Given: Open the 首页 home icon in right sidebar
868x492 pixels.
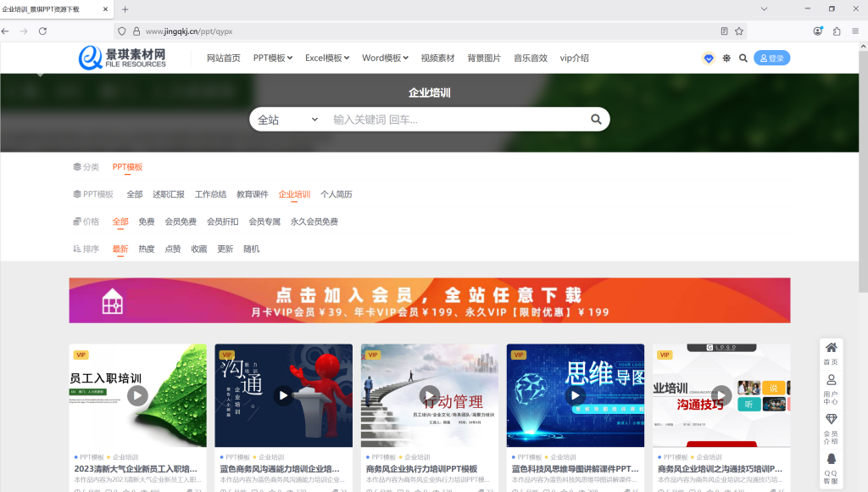Looking at the screenshot, I should tap(831, 353).
